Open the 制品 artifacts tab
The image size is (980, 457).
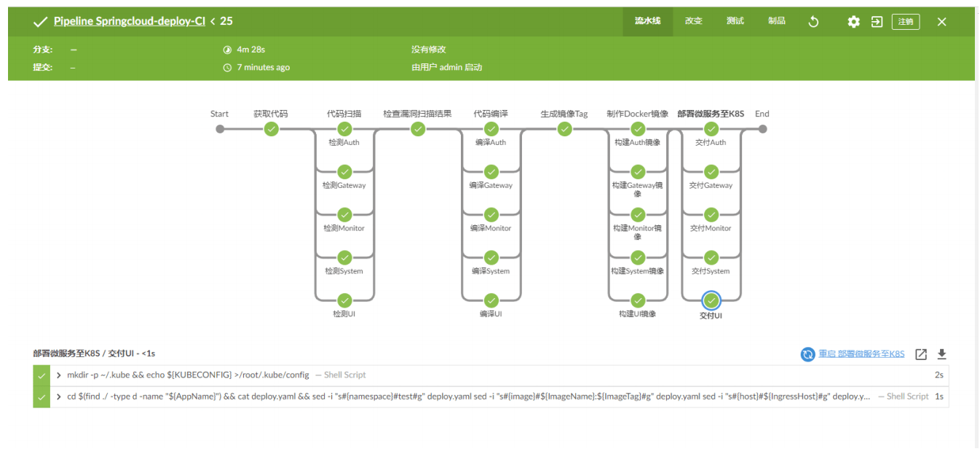pyautogui.click(x=776, y=21)
